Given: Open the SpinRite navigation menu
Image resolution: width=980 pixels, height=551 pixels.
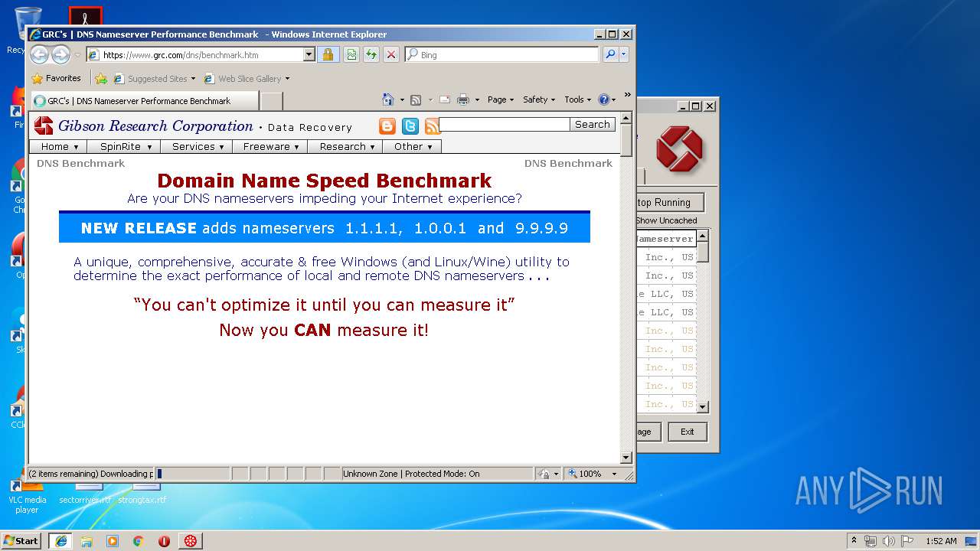Looking at the screenshot, I should pos(126,146).
